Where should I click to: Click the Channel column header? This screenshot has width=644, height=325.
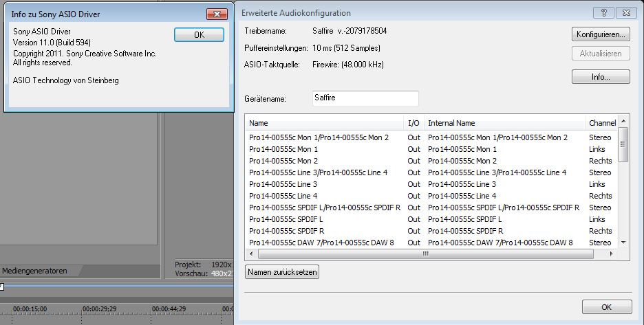[x=602, y=123]
